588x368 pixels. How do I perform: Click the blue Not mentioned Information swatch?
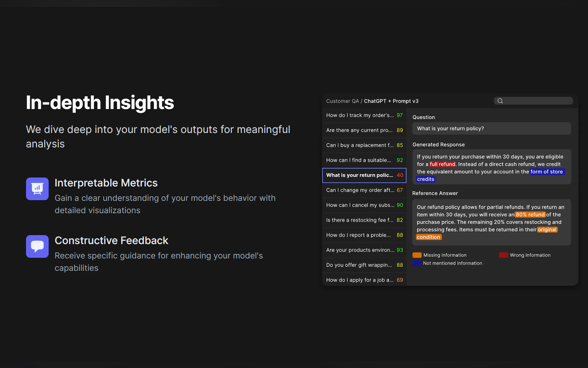(x=417, y=263)
